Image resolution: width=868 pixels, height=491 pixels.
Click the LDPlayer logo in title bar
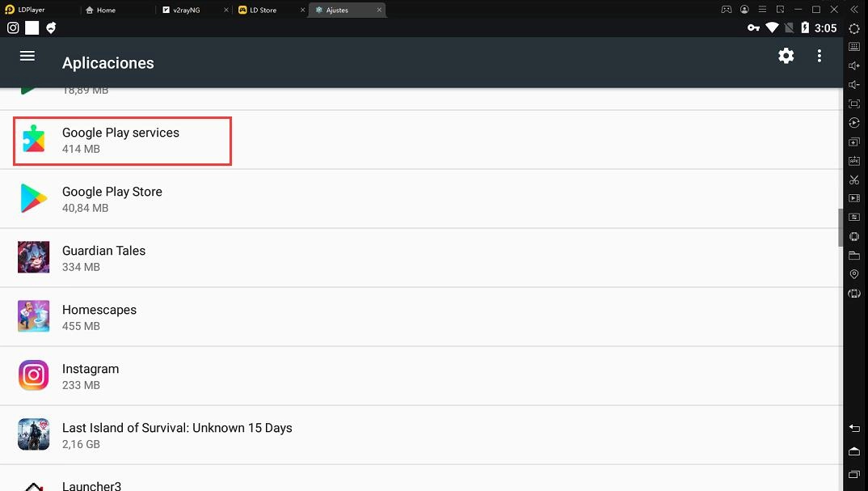(x=10, y=10)
